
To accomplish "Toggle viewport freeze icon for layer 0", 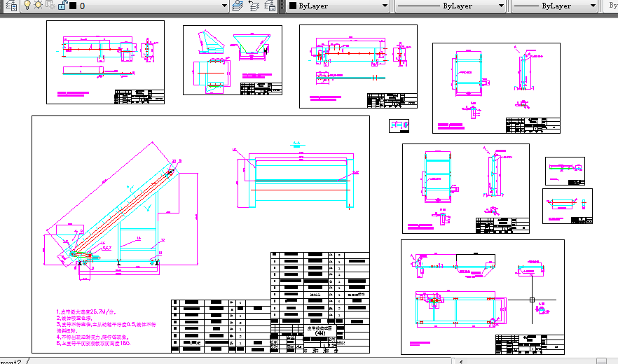I will [x=50, y=5].
